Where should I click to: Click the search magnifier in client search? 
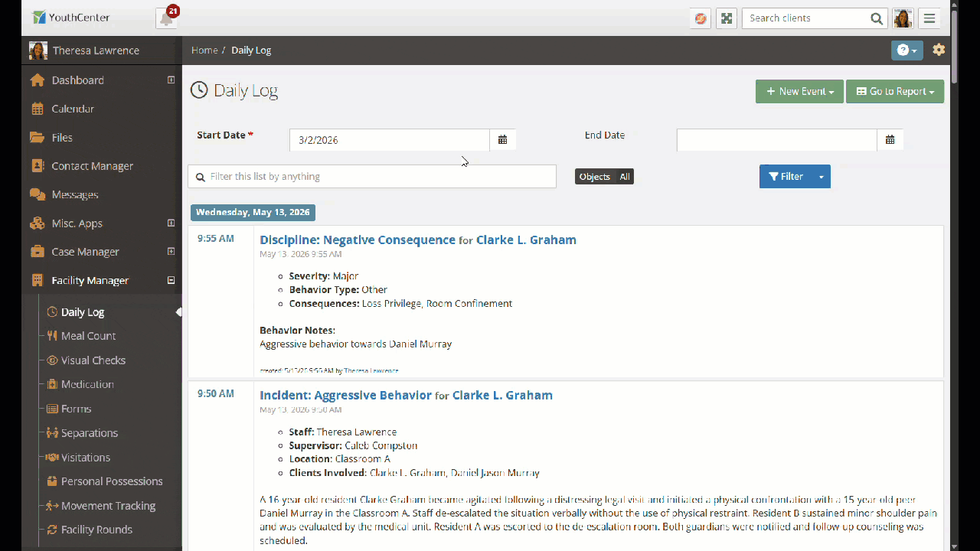coord(877,18)
